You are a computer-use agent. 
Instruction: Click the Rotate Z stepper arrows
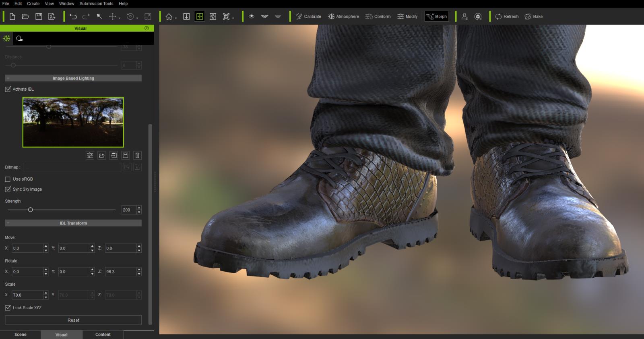pyautogui.click(x=139, y=272)
